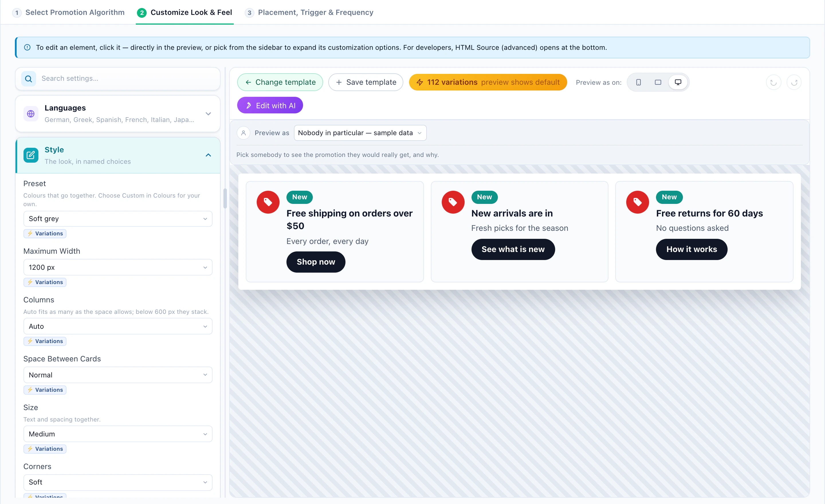Open the Preset Soft grey dropdown
The image size is (825, 504).
pyautogui.click(x=118, y=219)
